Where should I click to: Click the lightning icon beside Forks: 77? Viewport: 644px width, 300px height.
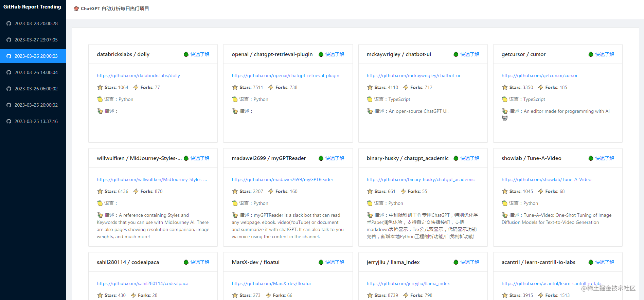[136, 87]
